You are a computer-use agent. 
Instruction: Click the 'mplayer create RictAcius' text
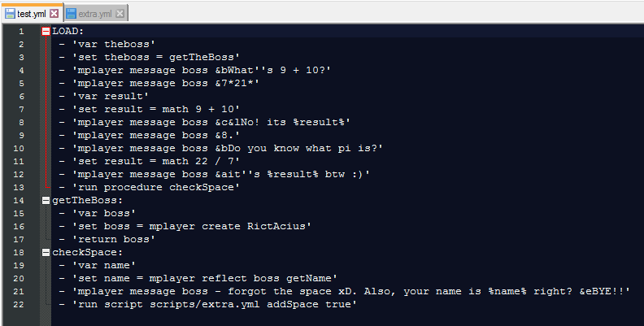tap(227, 226)
